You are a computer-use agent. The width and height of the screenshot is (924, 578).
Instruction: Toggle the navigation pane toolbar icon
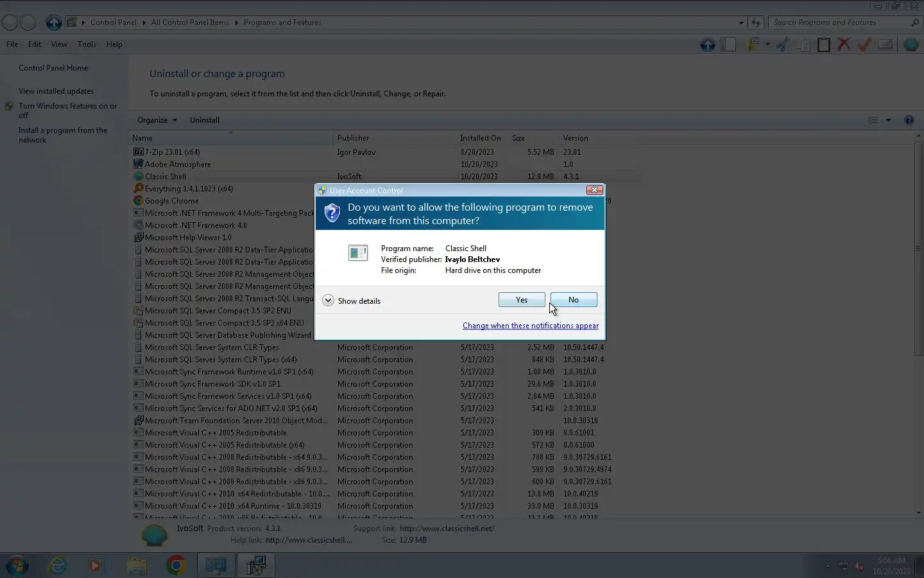(728, 44)
